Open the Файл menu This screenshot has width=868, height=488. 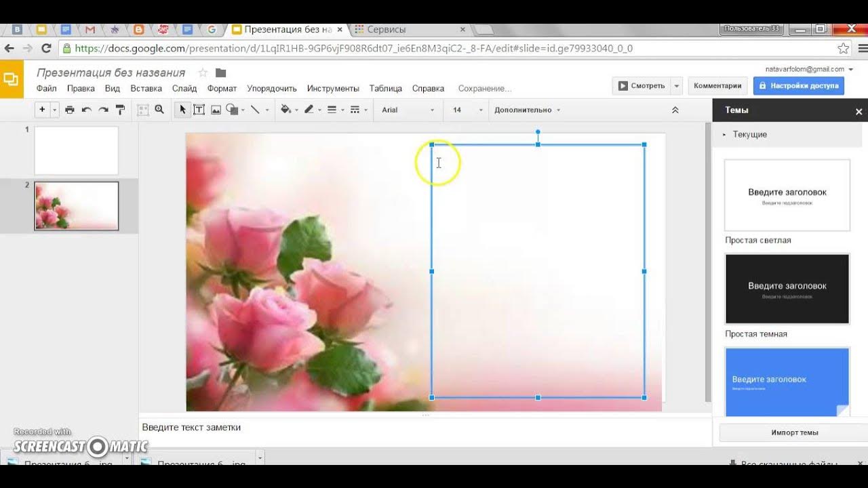47,88
